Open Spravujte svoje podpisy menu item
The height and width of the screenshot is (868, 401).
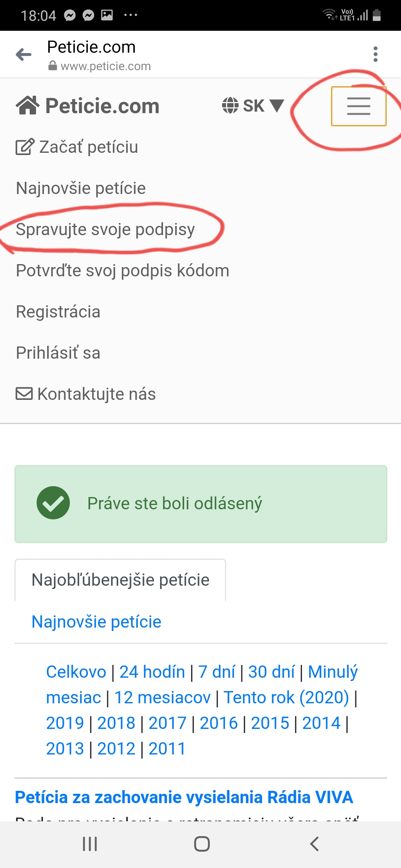pos(105,229)
